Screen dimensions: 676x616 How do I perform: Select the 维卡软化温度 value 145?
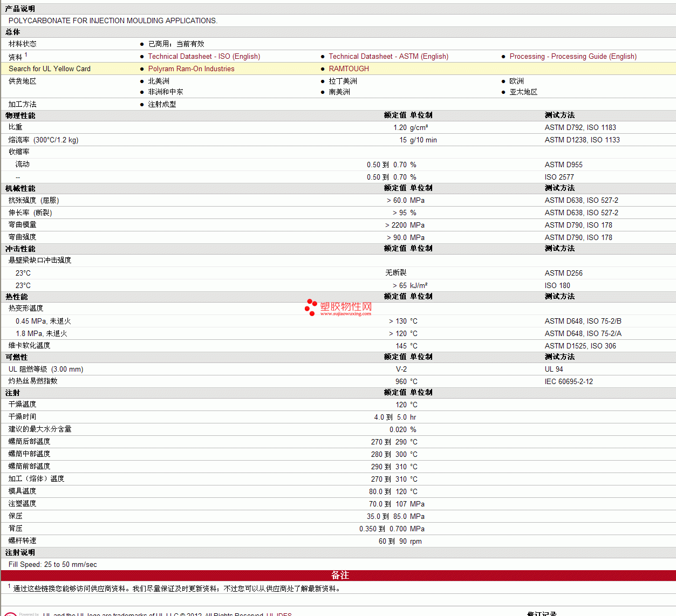(401, 346)
